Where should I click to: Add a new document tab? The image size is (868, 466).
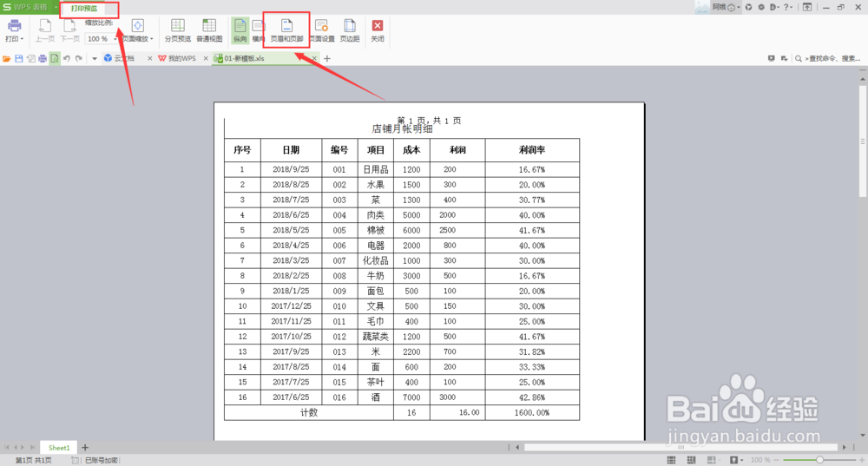pyautogui.click(x=327, y=58)
